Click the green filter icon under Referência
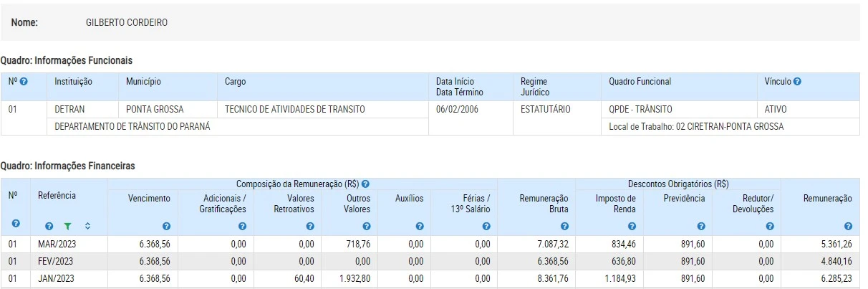 click(67, 227)
